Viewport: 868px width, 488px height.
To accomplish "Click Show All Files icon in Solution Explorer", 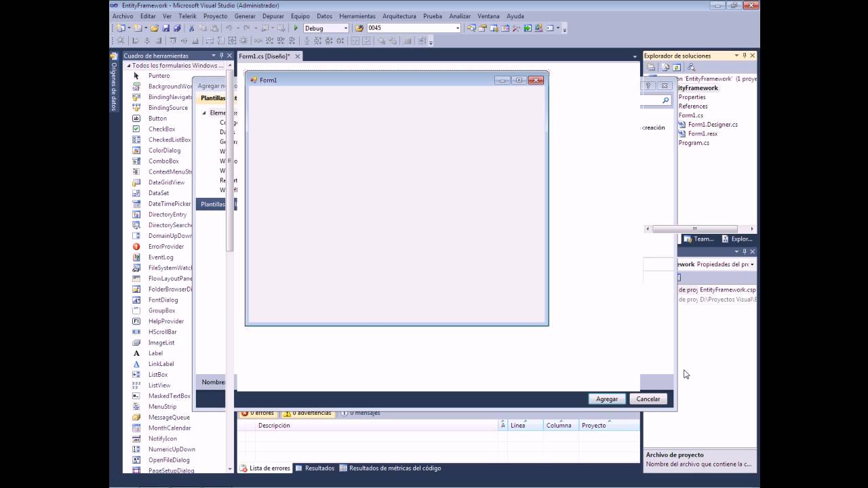I will [665, 67].
